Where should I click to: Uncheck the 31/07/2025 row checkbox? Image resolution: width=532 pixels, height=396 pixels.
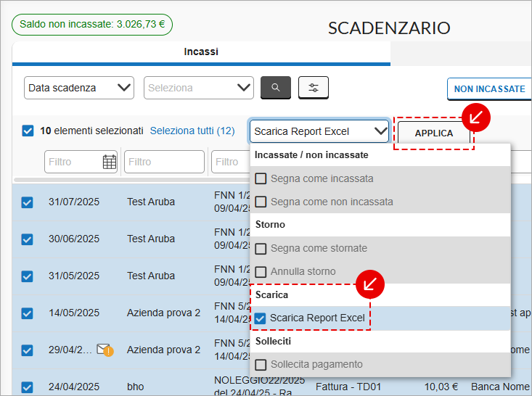tap(27, 202)
